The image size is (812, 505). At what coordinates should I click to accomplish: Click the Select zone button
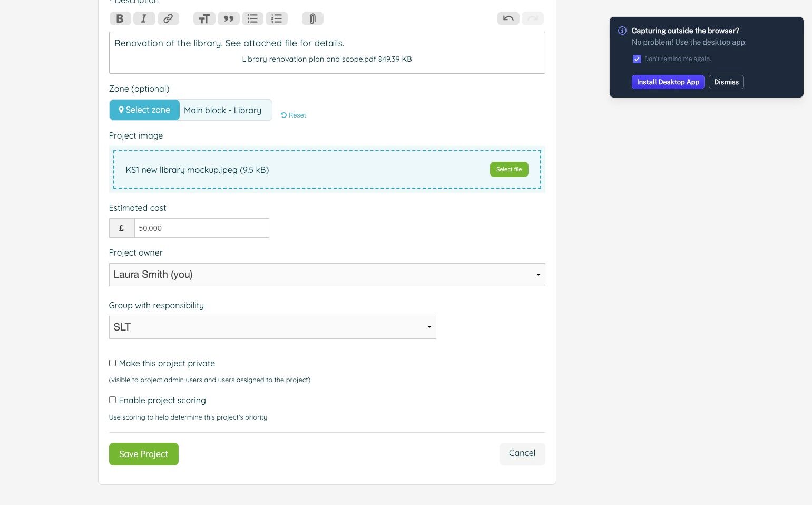coord(144,110)
